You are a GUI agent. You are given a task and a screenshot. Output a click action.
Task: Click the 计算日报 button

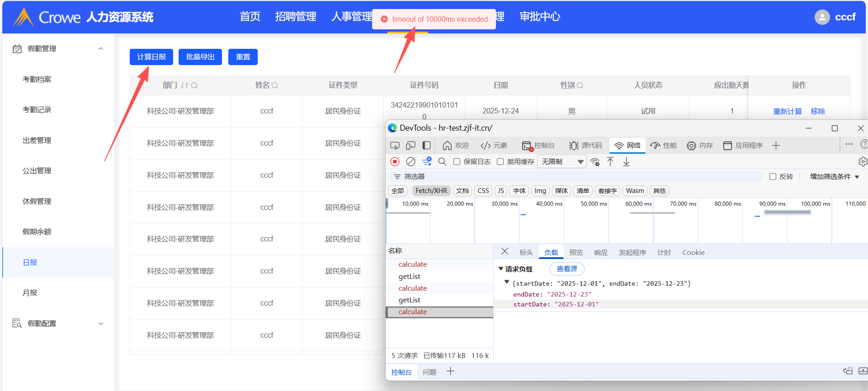click(151, 57)
